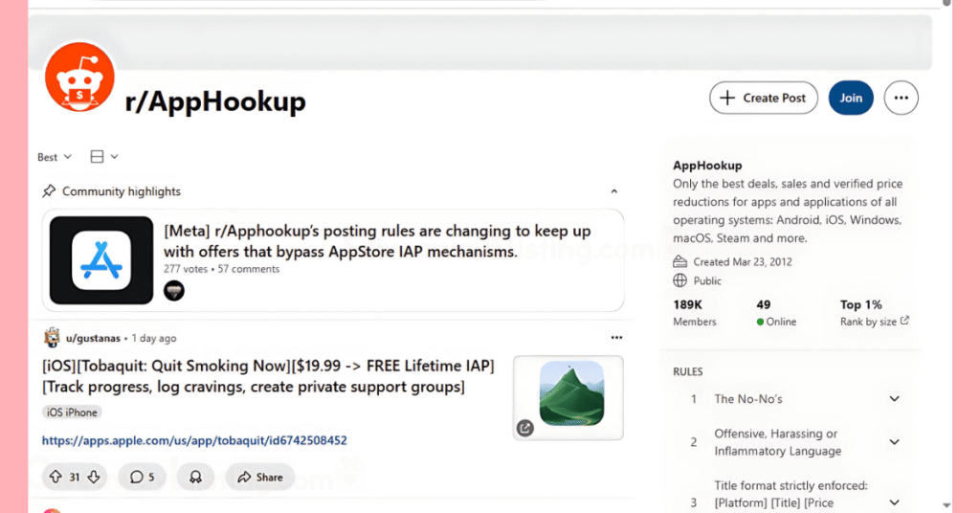Image resolution: width=980 pixels, height=513 pixels.
Task: Open the App Store thumbnail of Meta post
Action: tap(101, 260)
